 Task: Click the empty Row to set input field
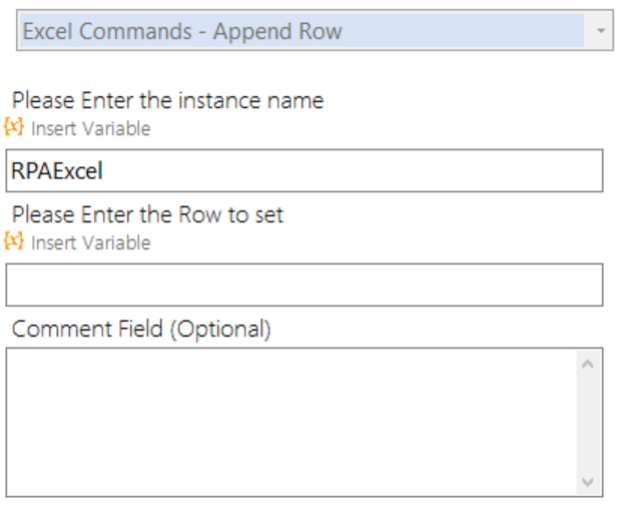coord(304,285)
